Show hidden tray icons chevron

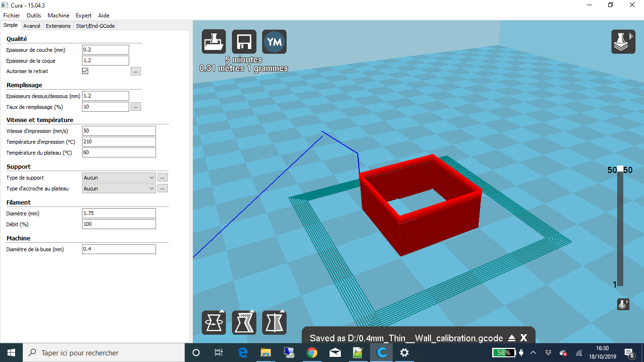click(533, 353)
